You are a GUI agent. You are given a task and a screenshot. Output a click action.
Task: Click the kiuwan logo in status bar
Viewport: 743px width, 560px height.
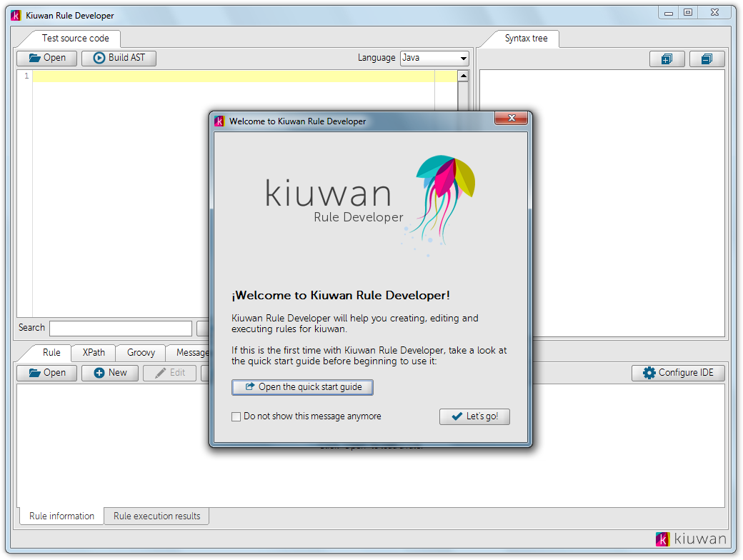tap(691, 539)
